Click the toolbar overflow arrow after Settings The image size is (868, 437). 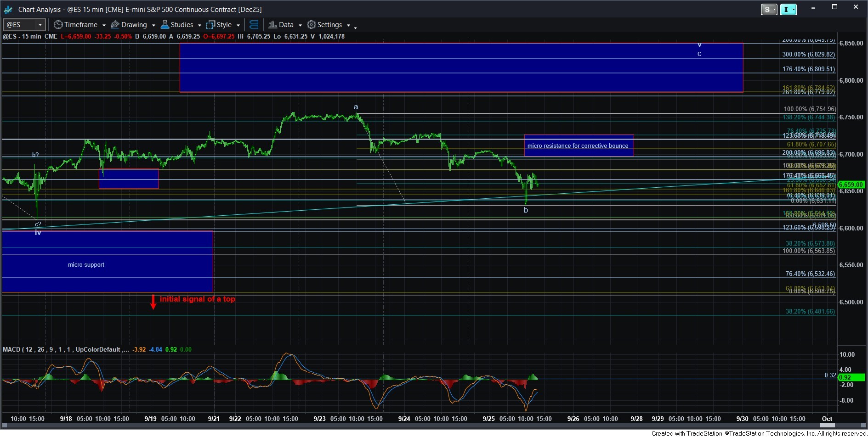tap(355, 28)
